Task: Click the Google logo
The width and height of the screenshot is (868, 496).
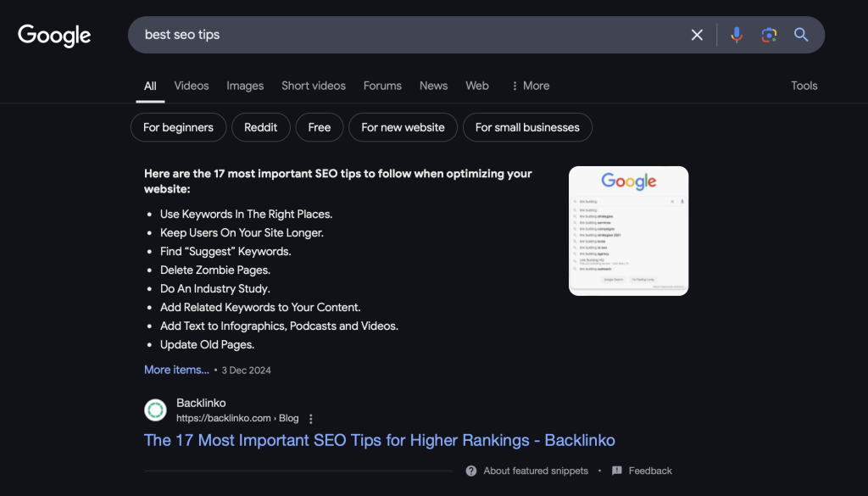Action: pyautogui.click(x=54, y=36)
